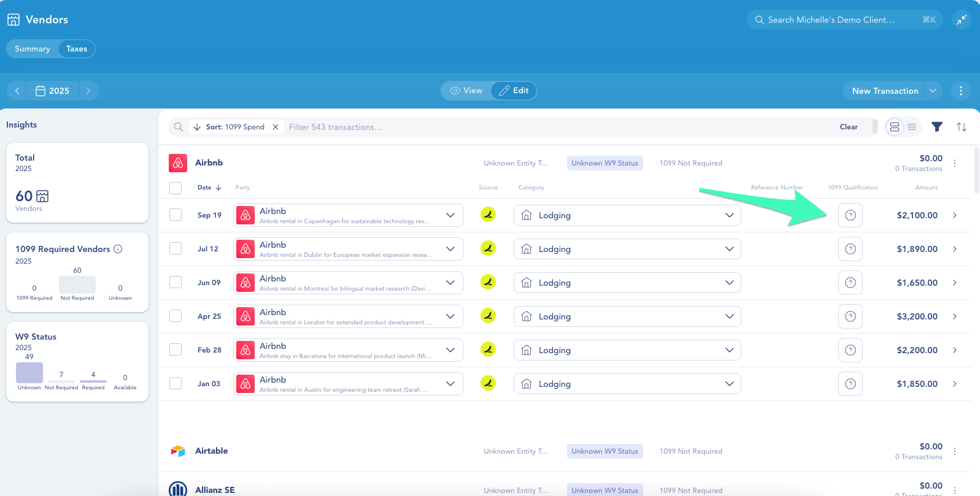Open 1099 qualification icon for Jun 09 row
Image resolution: width=980 pixels, height=496 pixels.
coord(851,283)
